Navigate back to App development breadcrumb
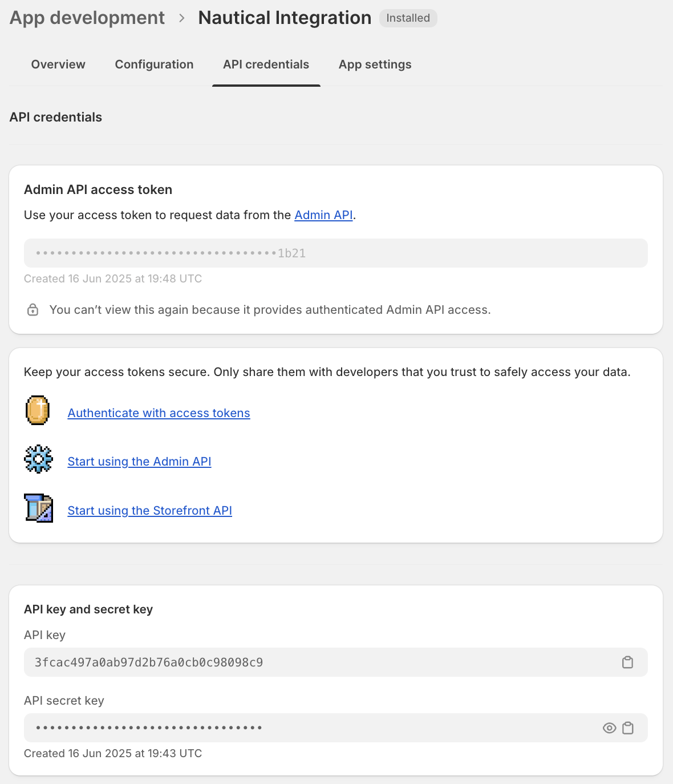673x784 pixels. (x=87, y=18)
